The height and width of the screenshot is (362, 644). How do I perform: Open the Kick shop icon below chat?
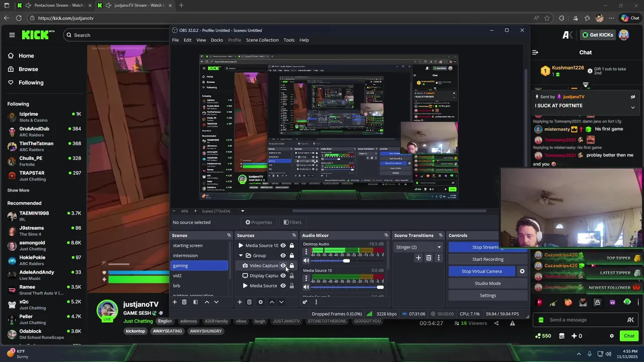[561, 336]
